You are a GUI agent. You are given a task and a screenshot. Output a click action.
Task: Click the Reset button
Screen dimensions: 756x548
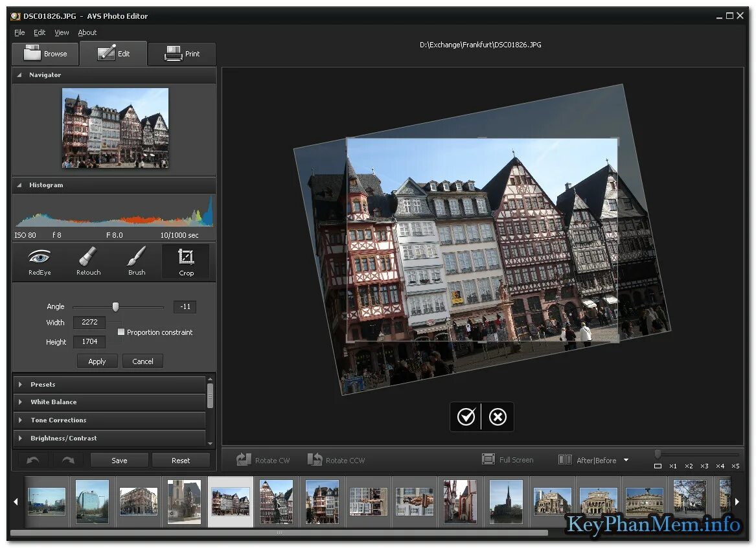coord(181,461)
